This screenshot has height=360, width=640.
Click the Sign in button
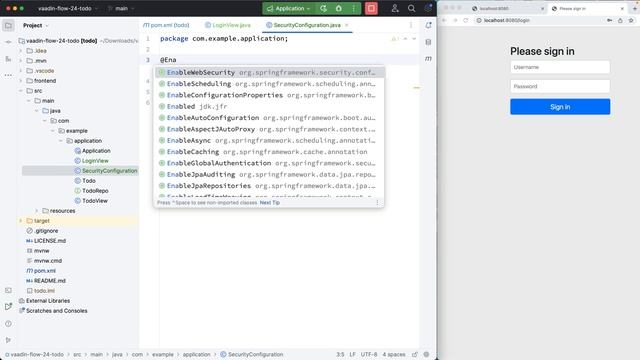[x=560, y=107]
